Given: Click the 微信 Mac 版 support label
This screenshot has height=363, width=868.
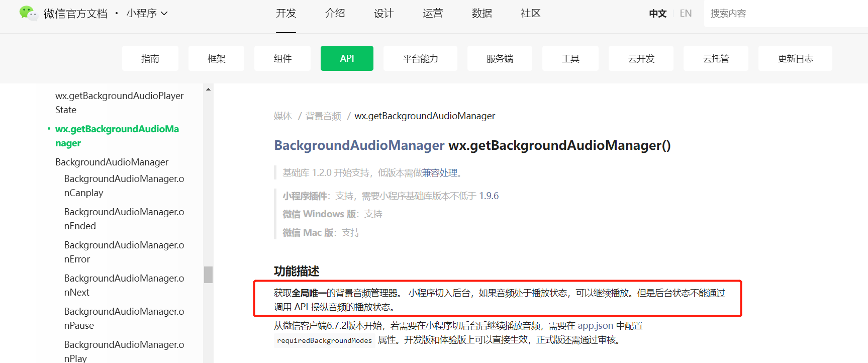Looking at the screenshot, I should coord(308,233).
